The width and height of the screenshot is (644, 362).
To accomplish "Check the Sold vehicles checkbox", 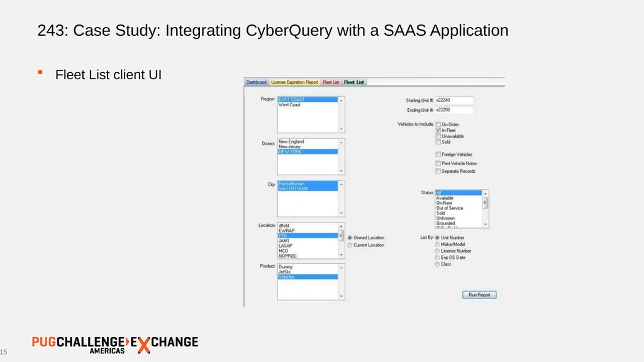I will tap(438, 142).
